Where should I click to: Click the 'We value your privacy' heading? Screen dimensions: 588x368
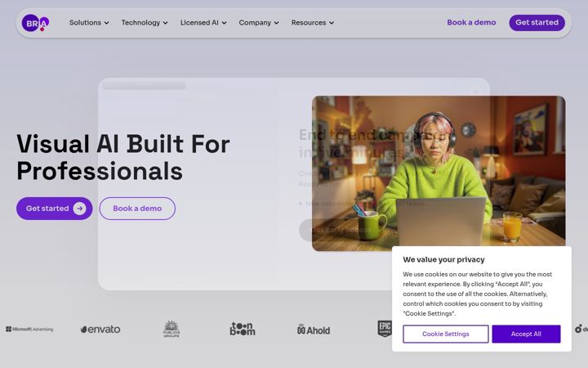point(443,259)
